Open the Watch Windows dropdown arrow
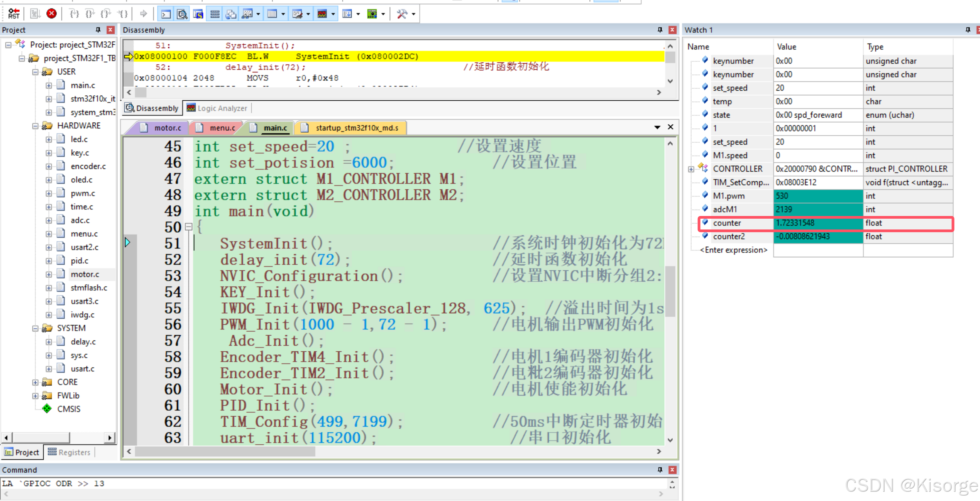The width and height of the screenshot is (980, 501). (258, 14)
